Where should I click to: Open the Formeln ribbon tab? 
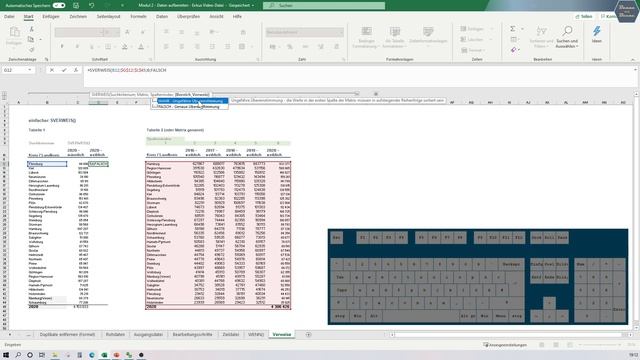coord(138,16)
